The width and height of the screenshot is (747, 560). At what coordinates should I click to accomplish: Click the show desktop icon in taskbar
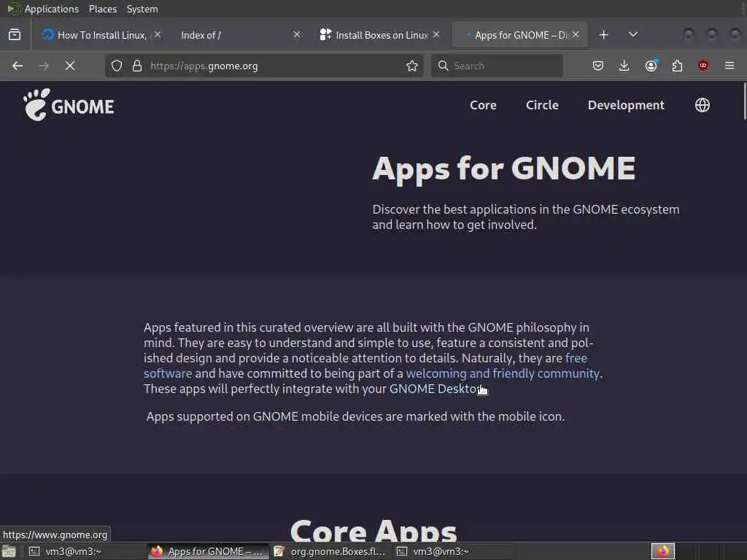9,551
